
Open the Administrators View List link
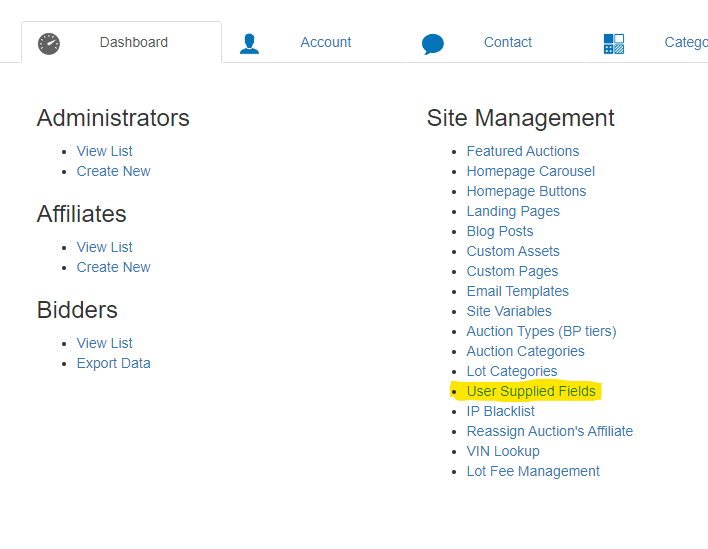pos(104,151)
